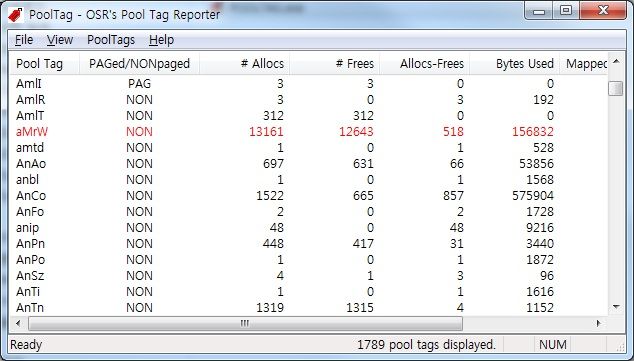Select the anip pool tag row
Viewport: 634px width, 361px height.
[309, 228]
